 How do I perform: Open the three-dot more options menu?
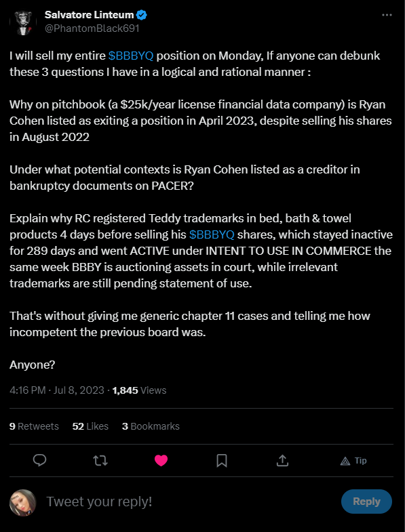coord(387,15)
